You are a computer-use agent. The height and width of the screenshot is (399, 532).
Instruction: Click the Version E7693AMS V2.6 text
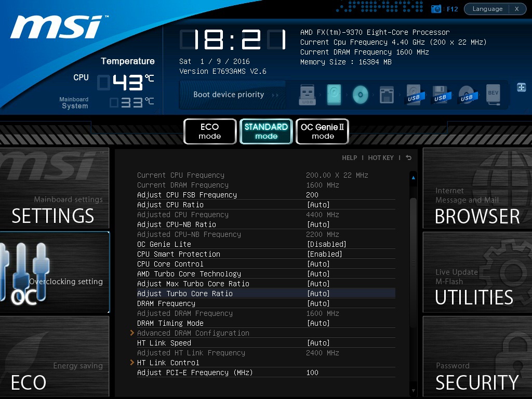point(222,71)
